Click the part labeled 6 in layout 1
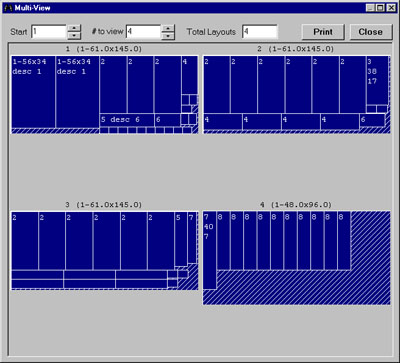Image resolution: width=400 pixels, height=363 pixels. (168, 120)
